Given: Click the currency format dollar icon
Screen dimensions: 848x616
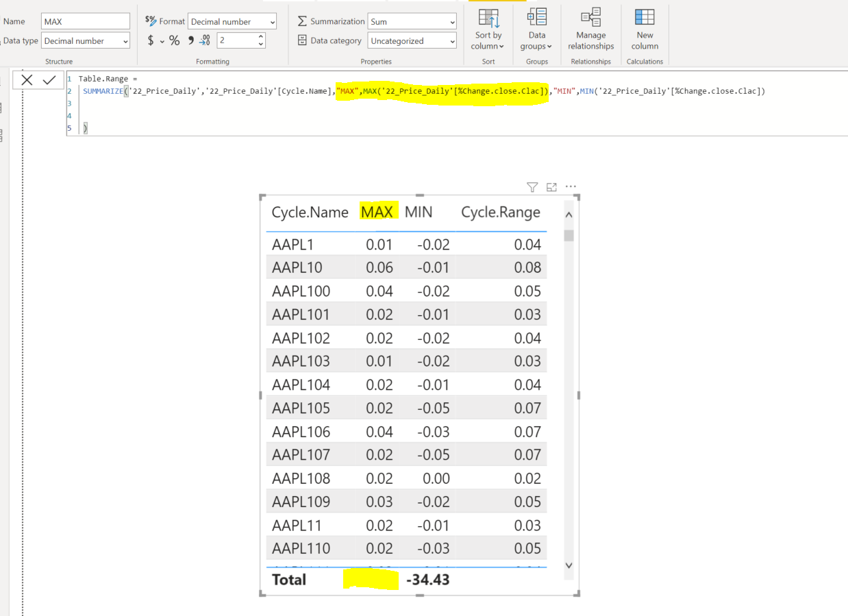Looking at the screenshot, I should click(151, 41).
